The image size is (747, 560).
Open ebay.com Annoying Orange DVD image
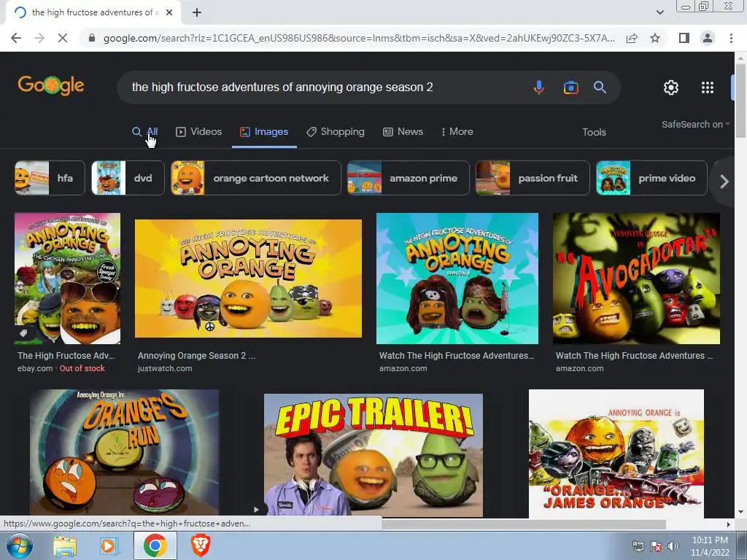[x=67, y=279]
